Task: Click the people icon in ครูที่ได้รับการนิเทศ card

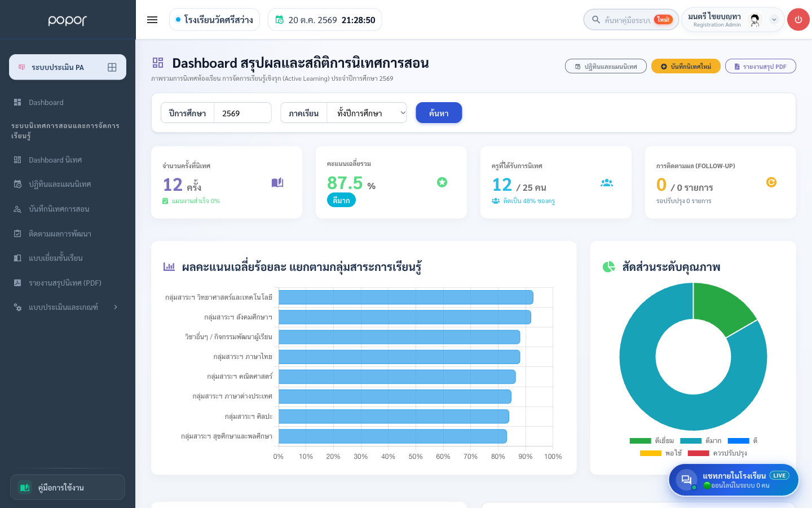Action: point(607,183)
